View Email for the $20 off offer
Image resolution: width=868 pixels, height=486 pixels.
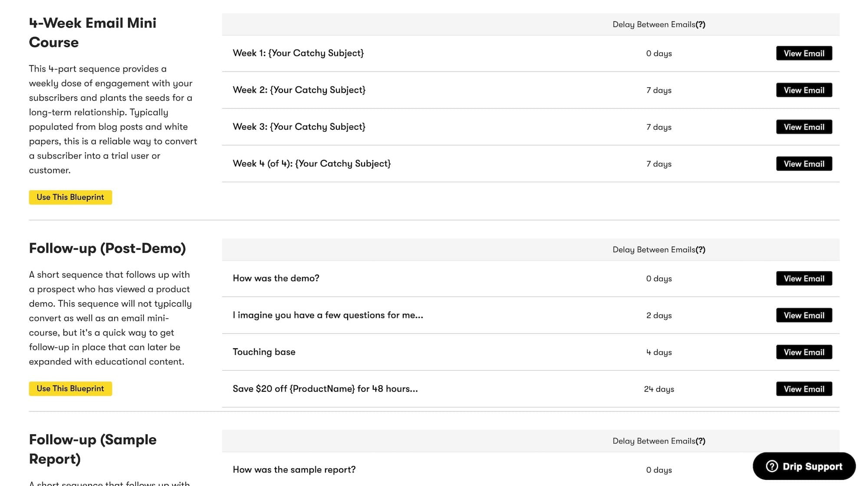click(x=803, y=389)
